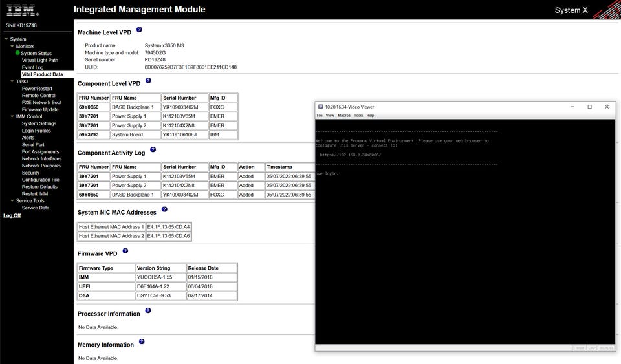Click the Video Viewer window title icon

pyautogui.click(x=321, y=107)
